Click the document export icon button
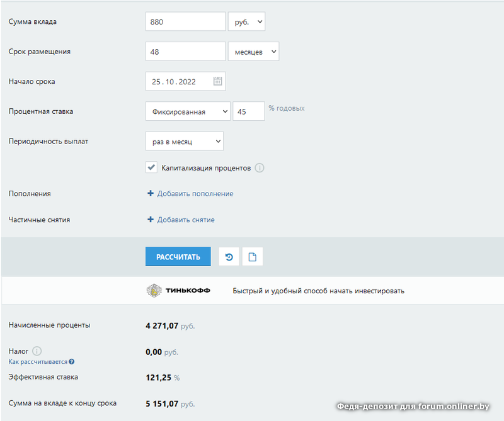Viewport: 504px width, 421px height. [x=253, y=257]
